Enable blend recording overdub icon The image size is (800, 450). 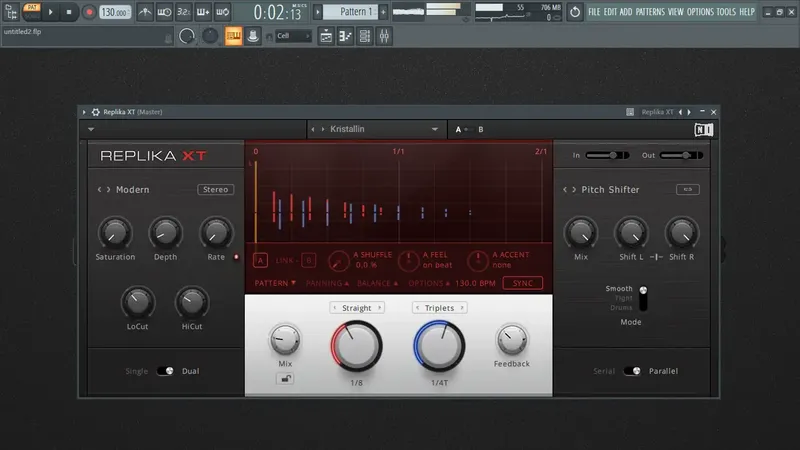pyautogui.click(x=203, y=12)
